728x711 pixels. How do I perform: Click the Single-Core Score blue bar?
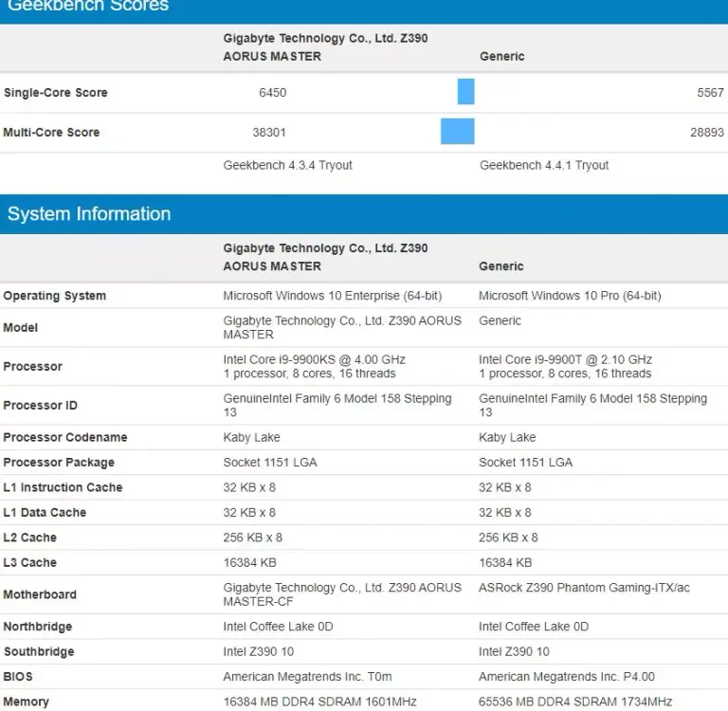click(x=465, y=92)
